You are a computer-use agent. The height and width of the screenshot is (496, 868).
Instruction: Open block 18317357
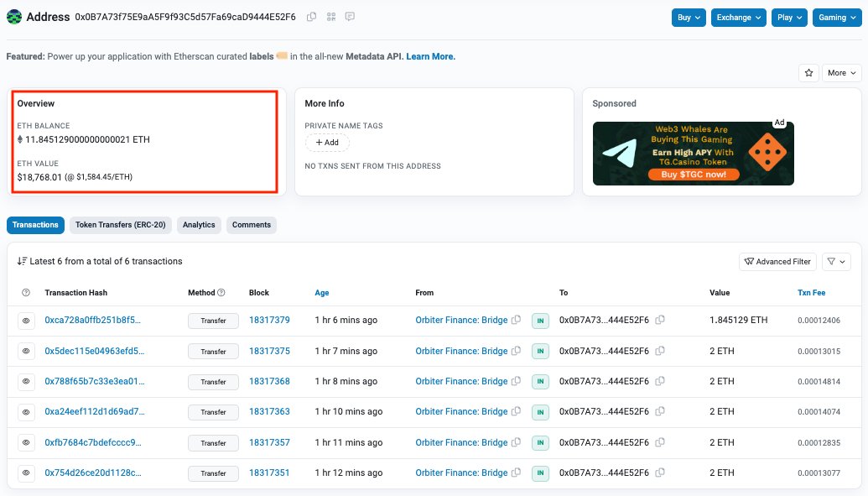tap(269, 442)
